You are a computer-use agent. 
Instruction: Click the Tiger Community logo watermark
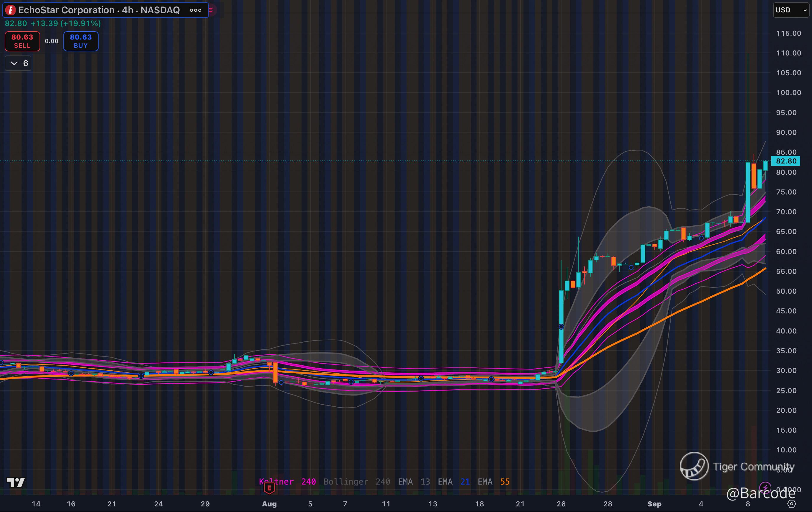[x=694, y=467]
